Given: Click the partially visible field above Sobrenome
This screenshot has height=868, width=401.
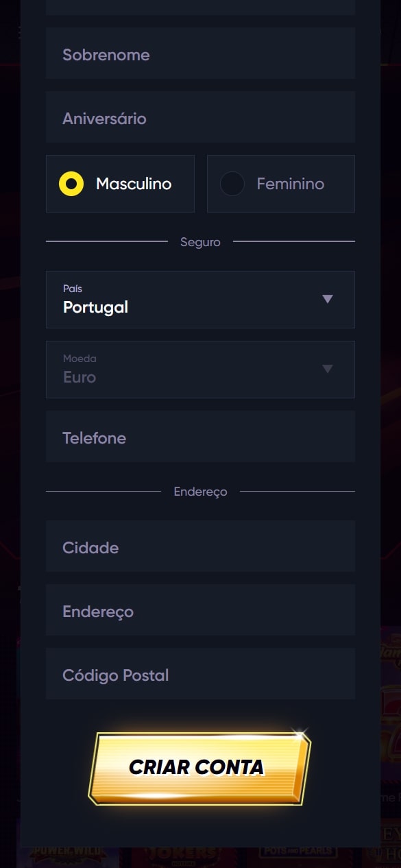Looking at the screenshot, I should (x=200, y=8).
